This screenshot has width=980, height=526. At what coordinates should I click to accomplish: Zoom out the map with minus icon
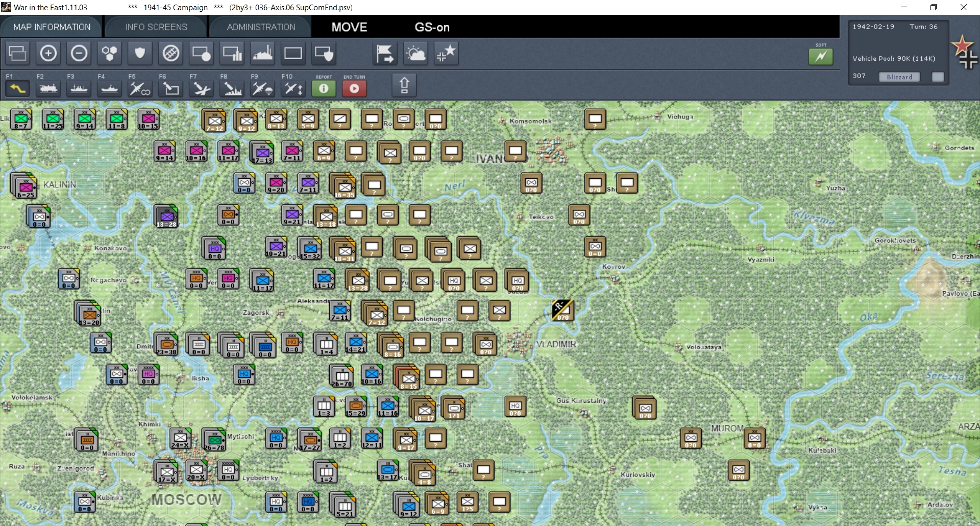tap(79, 53)
